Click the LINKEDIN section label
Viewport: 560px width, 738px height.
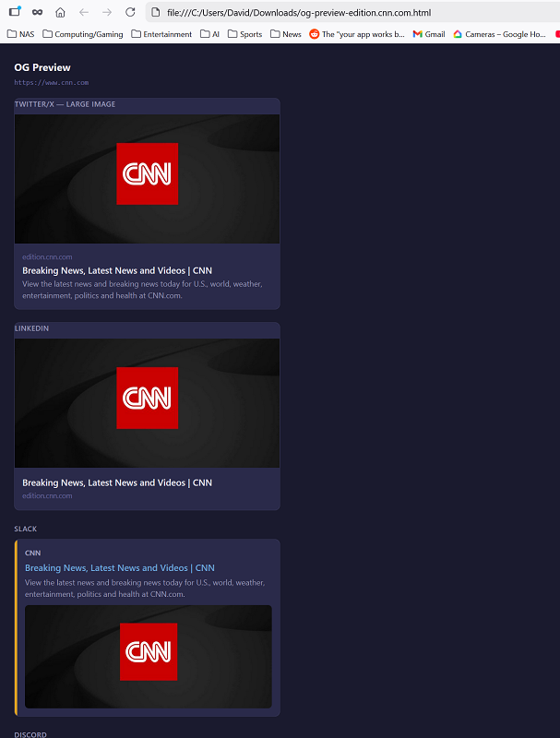click(31, 328)
